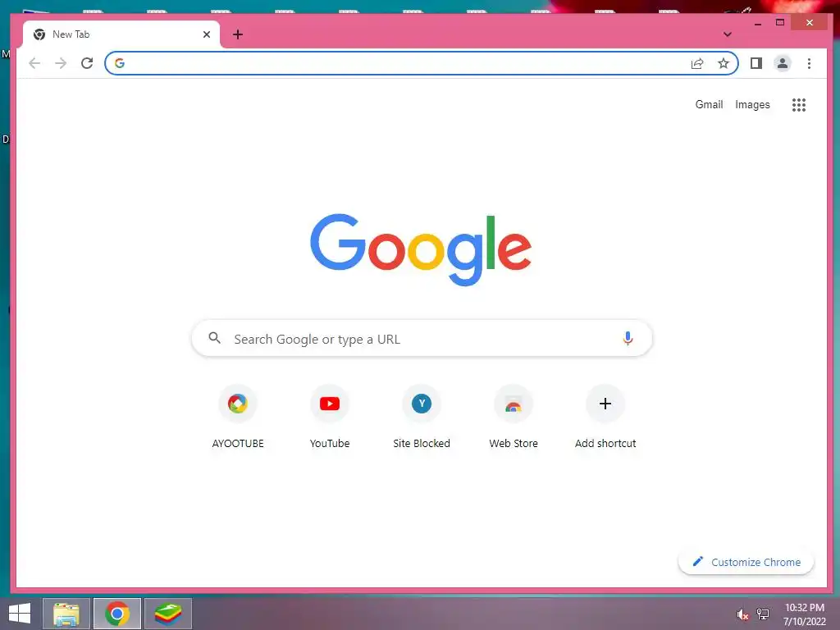Viewport: 840px width, 630px height.
Task: Maximize the Chrome window
Action: pyautogui.click(x=780, y=22)
